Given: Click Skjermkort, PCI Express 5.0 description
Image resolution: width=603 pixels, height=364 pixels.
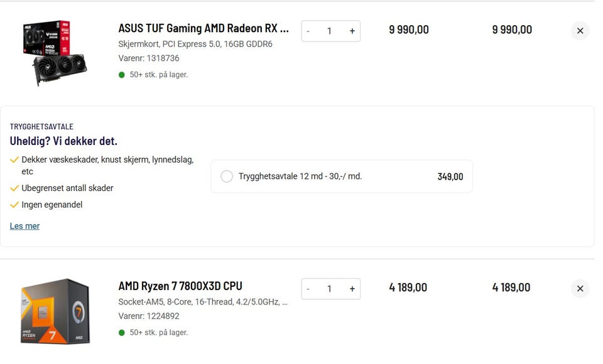Looking at the screenshot, I should (195, 44).
